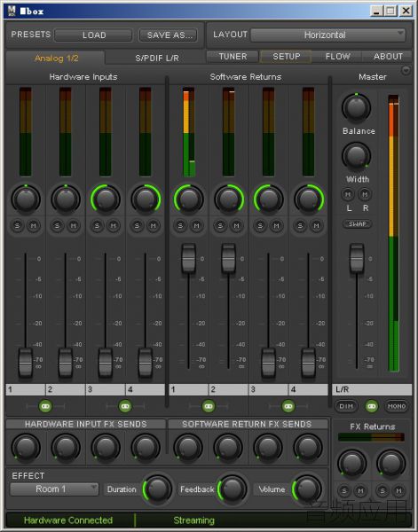The width and height of the screenshot is (418, 532).
Task: Click the L/R master channel name field
Action: 372,389
